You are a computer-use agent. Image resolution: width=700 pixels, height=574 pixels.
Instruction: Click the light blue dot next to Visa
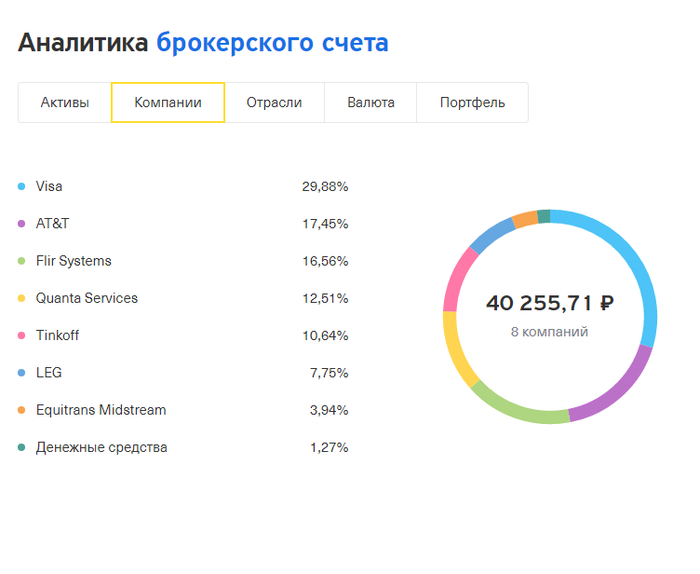tap(21, 186)
